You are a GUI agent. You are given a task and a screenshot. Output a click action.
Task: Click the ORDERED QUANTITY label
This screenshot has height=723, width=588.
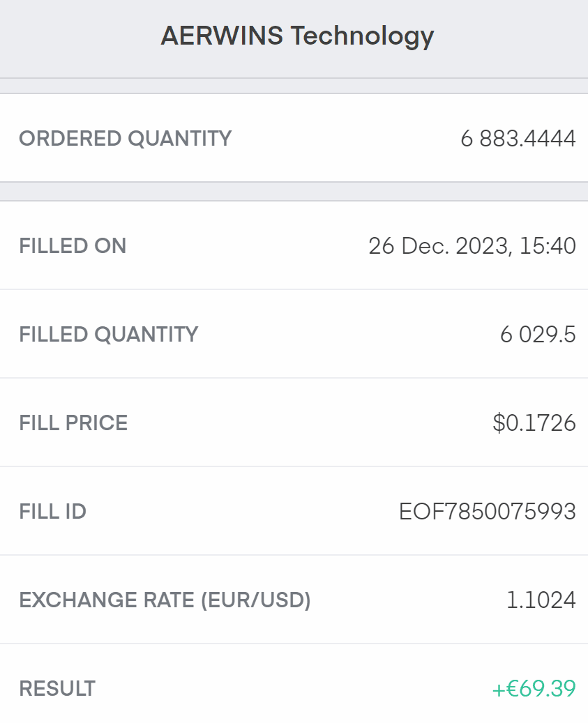pos(125,138)
